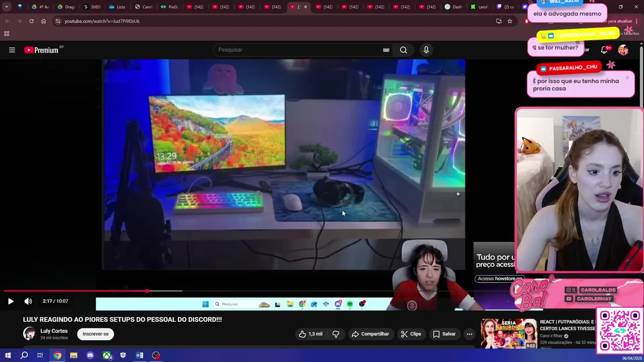Go back in browser history
This screenshot has height=362, width=644.
tap(7, 21)
